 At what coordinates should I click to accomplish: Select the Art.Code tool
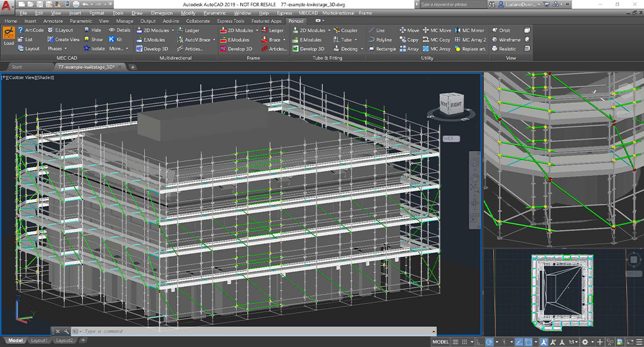[31, 30]
